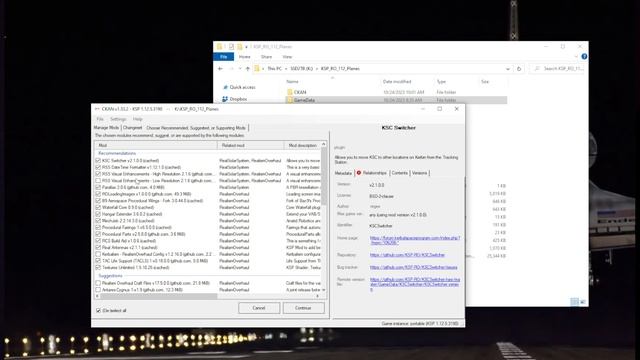
Task: Click Explorer back arrow button
Action: click(220, 69)
